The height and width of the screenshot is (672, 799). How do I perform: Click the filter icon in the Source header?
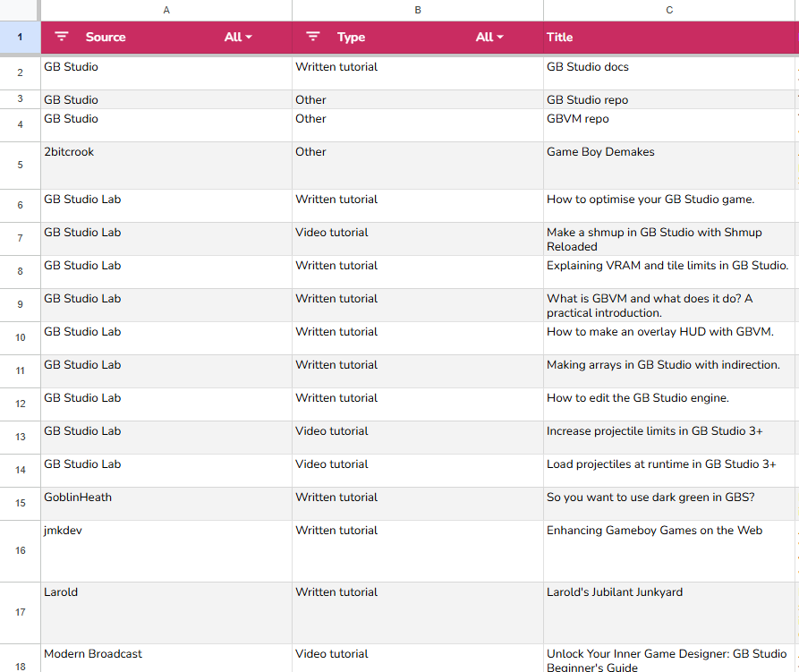click(x=62, y=37)
